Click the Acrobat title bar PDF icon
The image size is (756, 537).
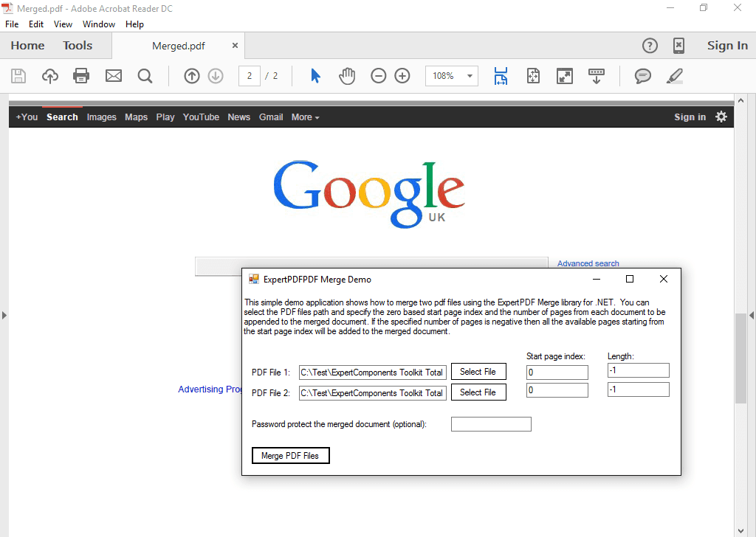(x=7, y=8)
